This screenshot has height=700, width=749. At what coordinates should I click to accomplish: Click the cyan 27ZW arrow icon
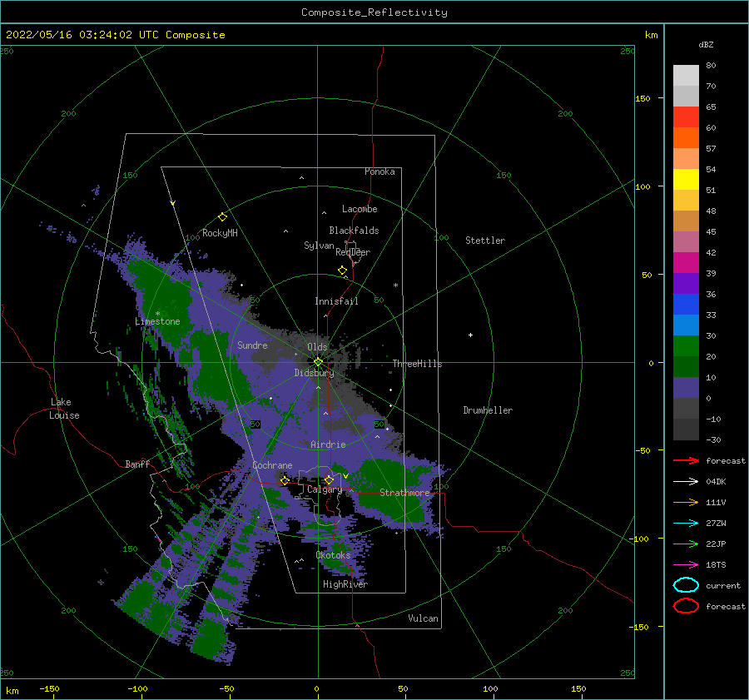coord(686,524)
